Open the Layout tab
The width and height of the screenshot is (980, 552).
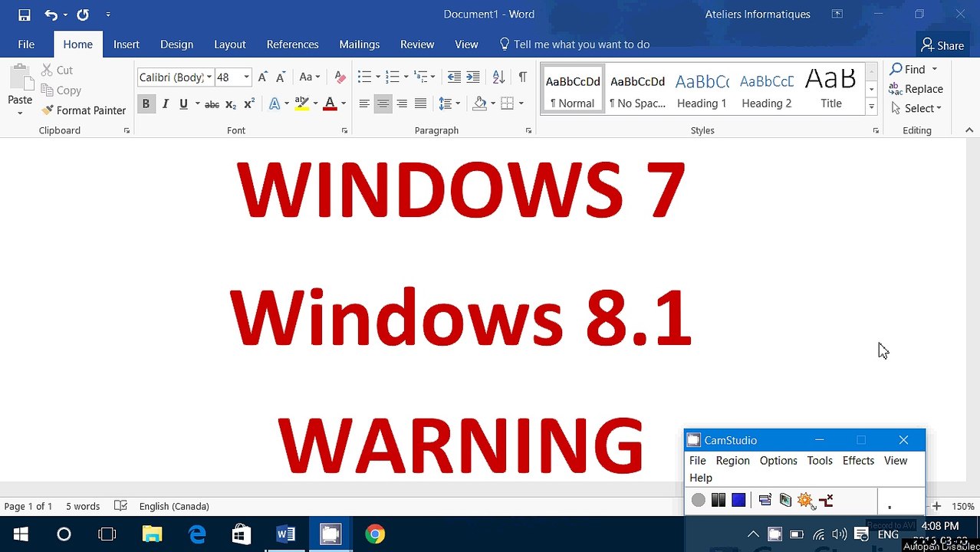click(229, 44)
